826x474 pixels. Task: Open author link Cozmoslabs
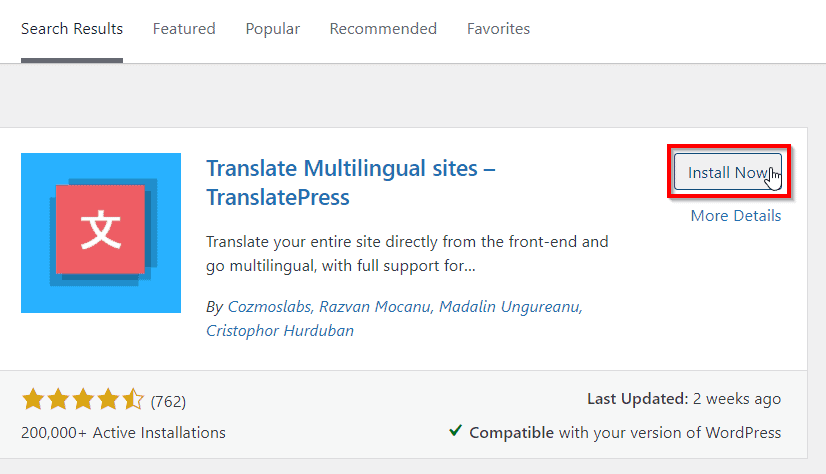click(x=270, y=307)
